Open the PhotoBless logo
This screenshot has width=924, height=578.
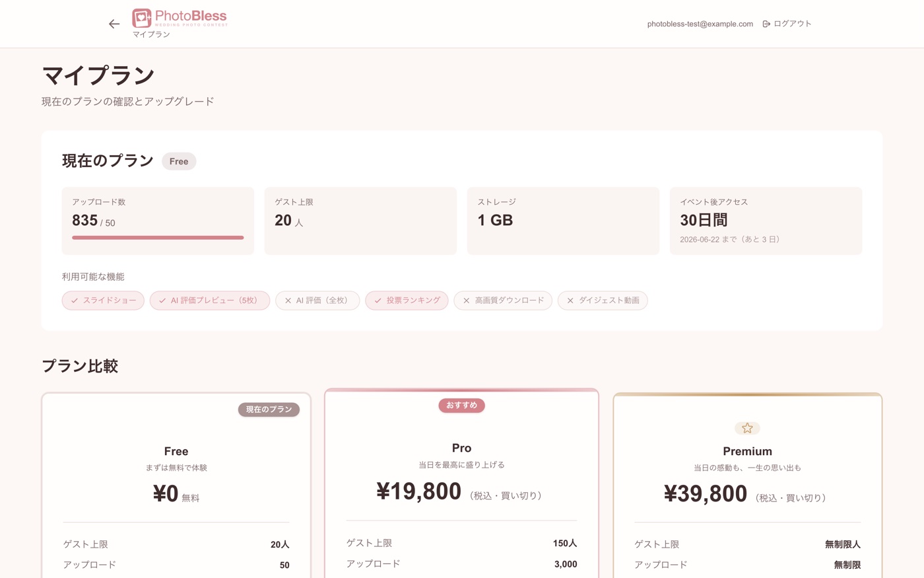[180, 18]
